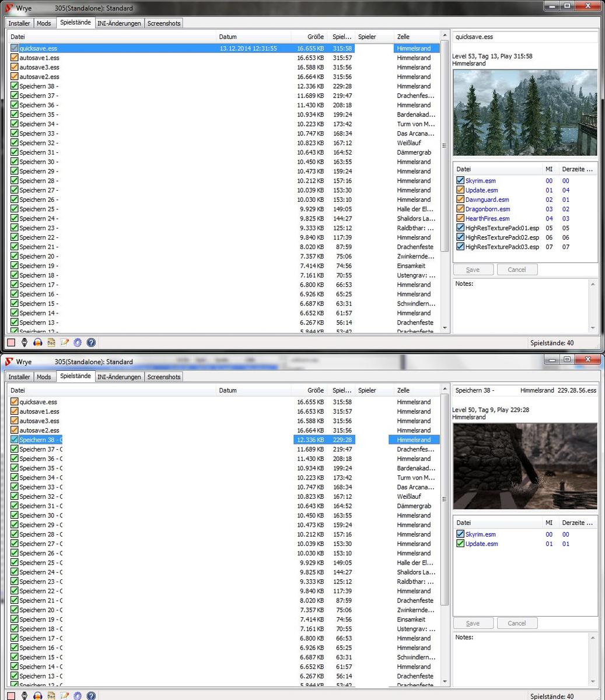Screen dimensions: 605x700
Task: Sort by the Größe column in the top window
Action: (x=315, y=37)
